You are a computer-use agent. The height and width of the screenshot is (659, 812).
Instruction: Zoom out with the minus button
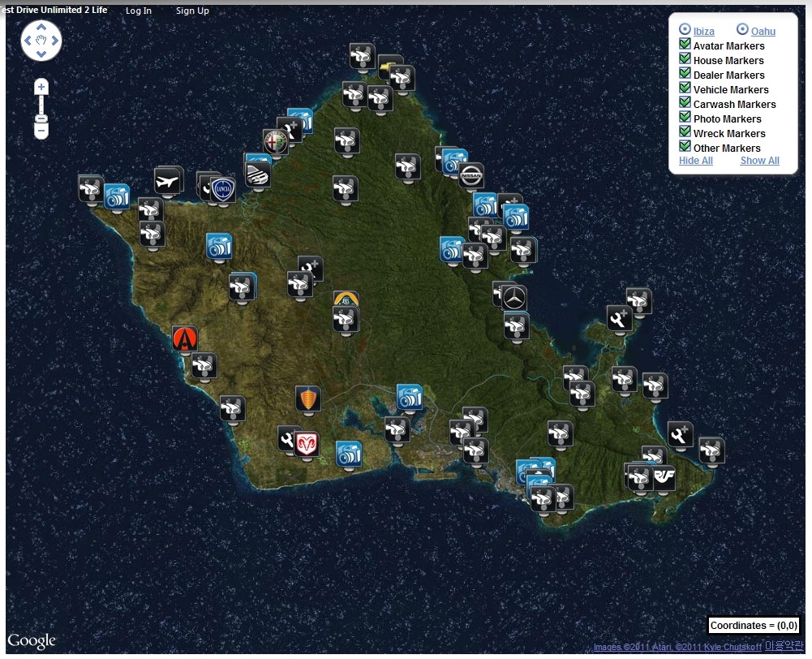(41, 131)
